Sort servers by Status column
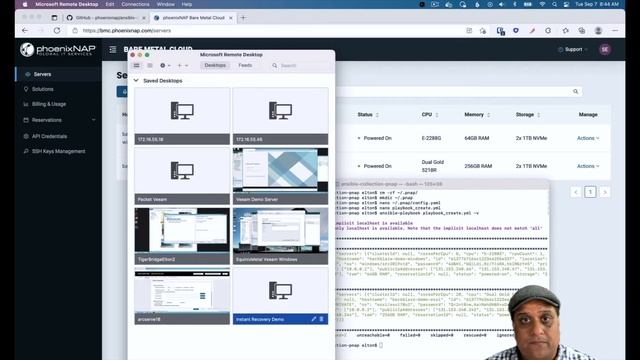The width and height of the screenshot is (640, 360). coord(368,115)
